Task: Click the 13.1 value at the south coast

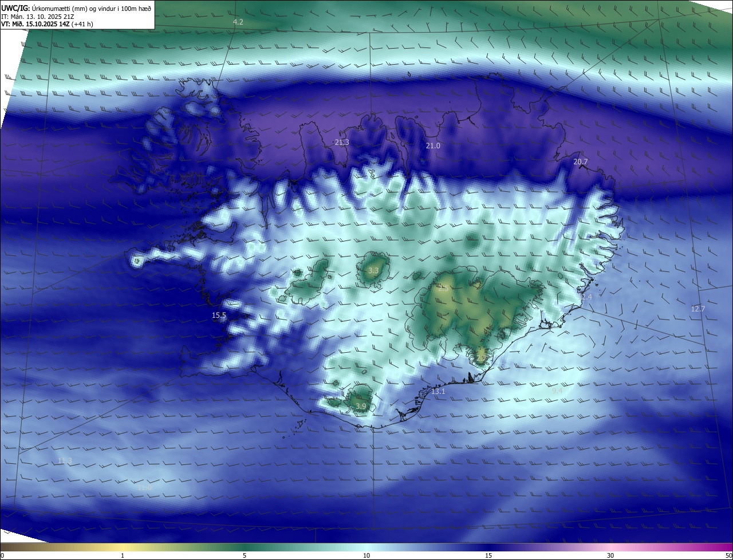Action: 438,392
